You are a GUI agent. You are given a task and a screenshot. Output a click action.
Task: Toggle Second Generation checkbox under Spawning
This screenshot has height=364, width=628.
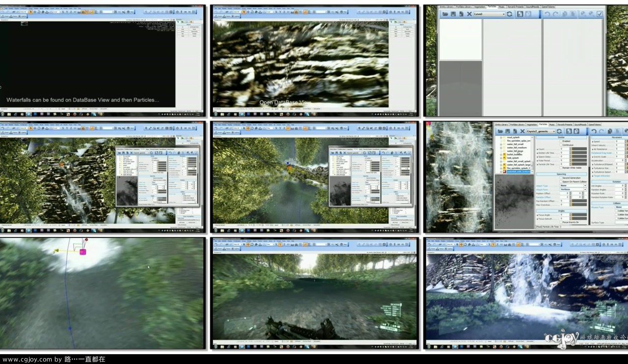(x=561, y=178)
